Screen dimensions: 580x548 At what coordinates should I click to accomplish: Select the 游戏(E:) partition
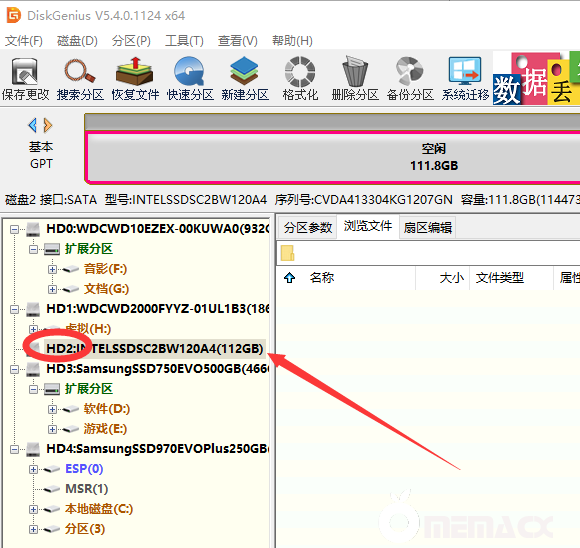(105, 428)
